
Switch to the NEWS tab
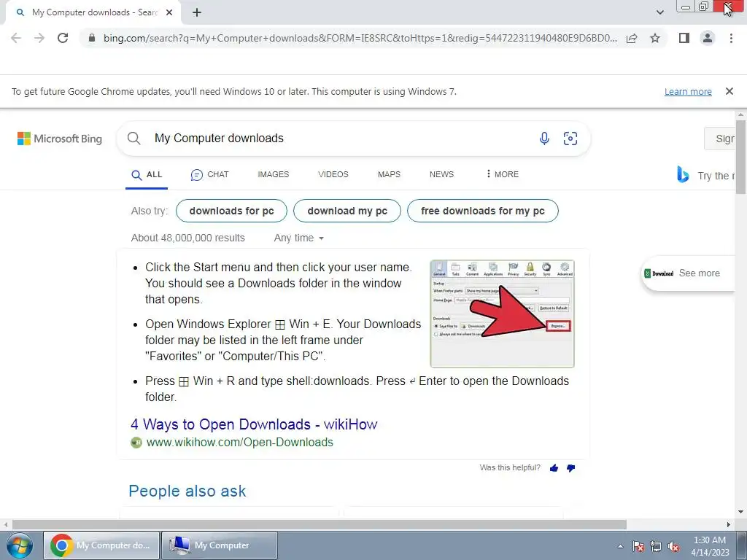tap(441, 175)
